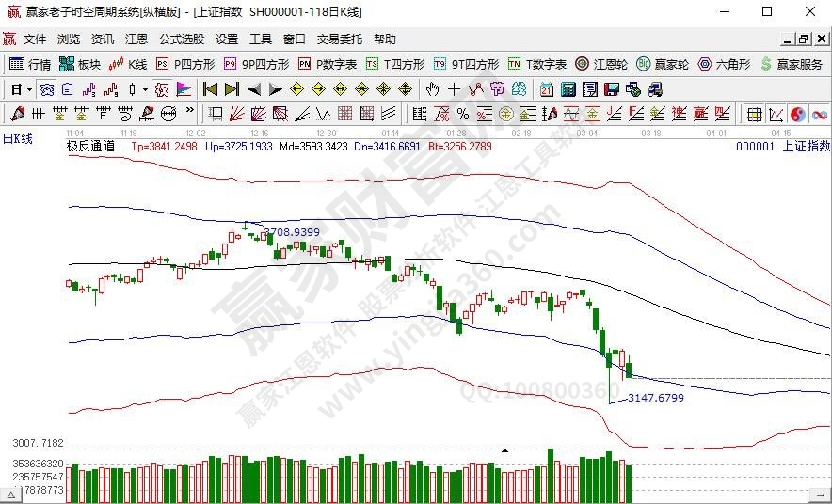Viewport: 832px width, 504px height.
Task: Click the red step-9 wave icon
Action: 111,89
